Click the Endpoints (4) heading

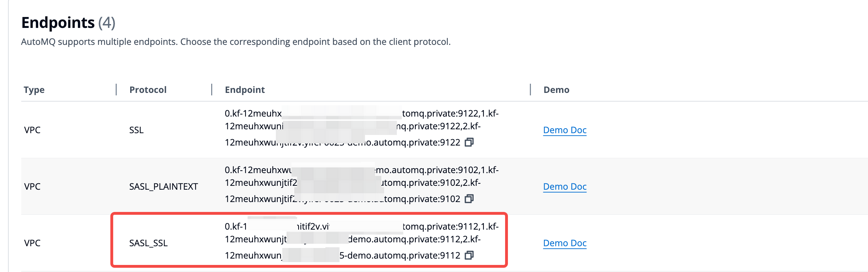(68, 23)
